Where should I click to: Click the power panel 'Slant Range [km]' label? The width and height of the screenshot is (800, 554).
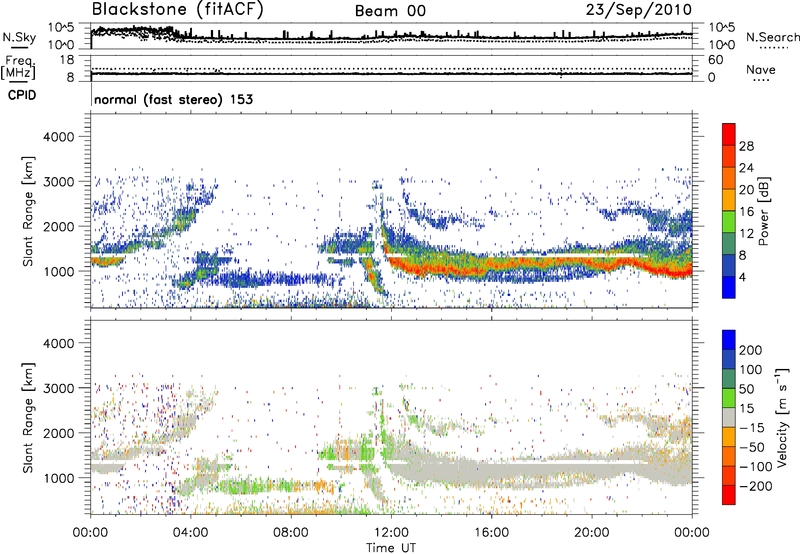pos(28,211)
